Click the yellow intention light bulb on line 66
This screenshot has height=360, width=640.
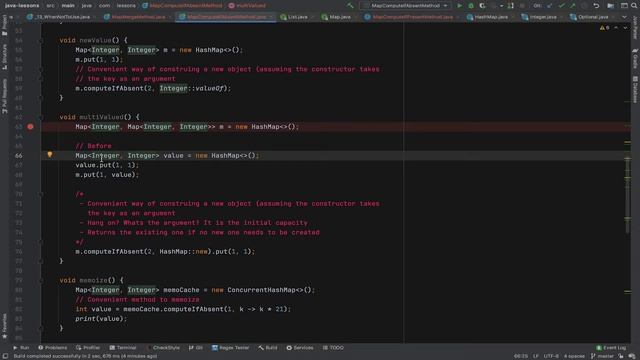[x=50, y=155]
